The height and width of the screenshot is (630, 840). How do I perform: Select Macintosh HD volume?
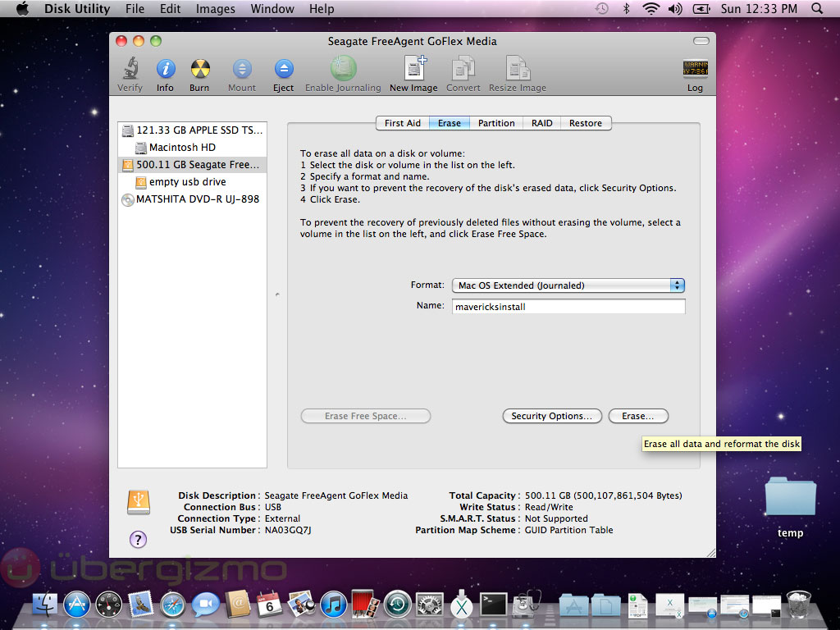192,148
